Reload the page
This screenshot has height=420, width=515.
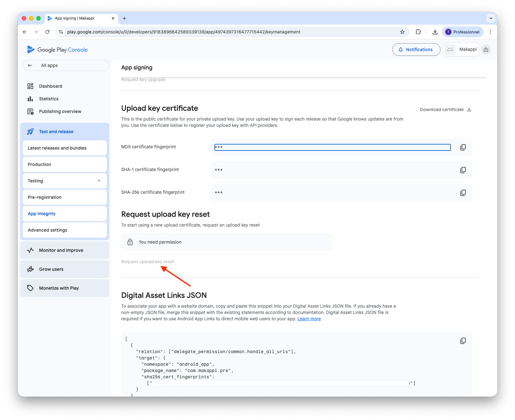pyautogui.click(x=47, y=32)
